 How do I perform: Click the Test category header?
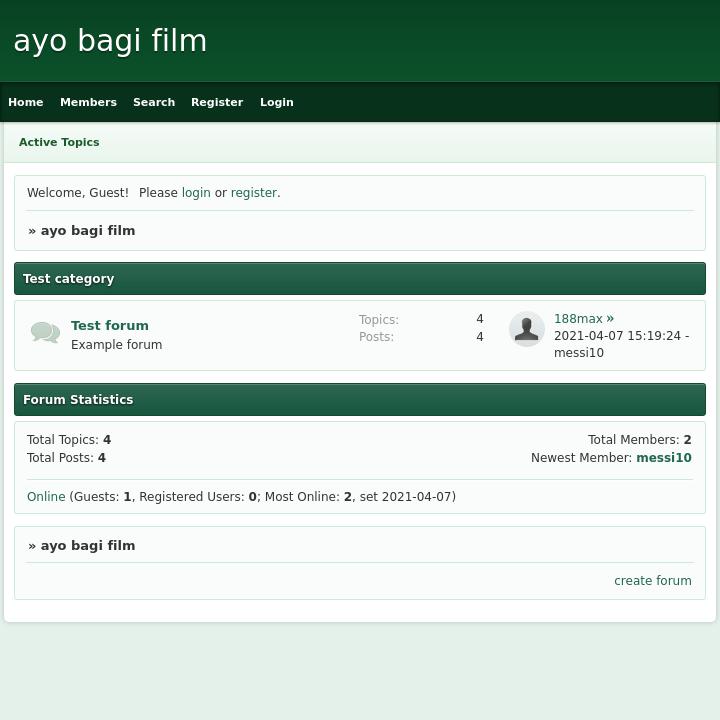pos(69,279)
